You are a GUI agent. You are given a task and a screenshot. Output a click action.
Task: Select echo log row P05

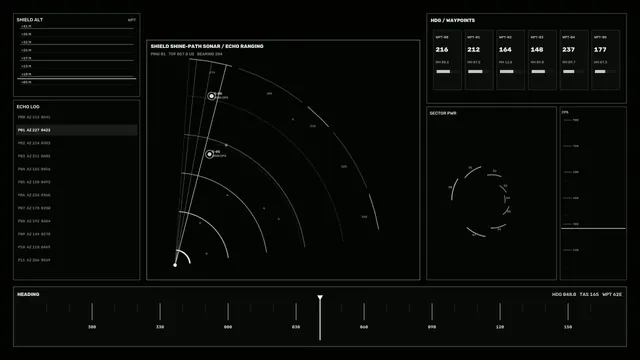77,182
